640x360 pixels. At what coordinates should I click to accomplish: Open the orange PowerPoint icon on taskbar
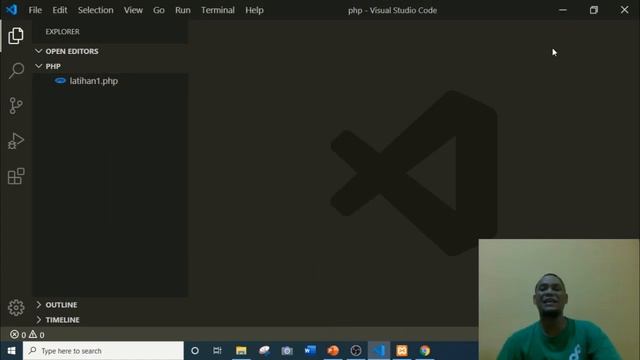(x=333, y=351)
